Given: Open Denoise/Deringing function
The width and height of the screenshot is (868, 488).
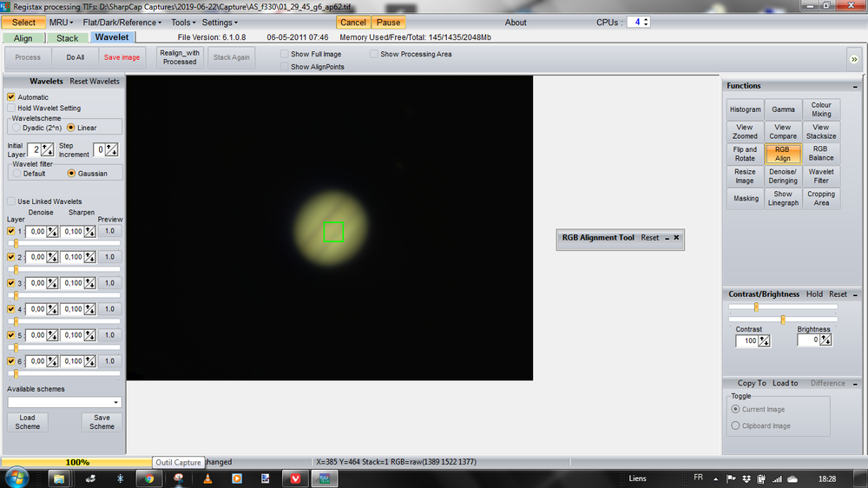Looking at the screenshot, I should click(783, 176).
